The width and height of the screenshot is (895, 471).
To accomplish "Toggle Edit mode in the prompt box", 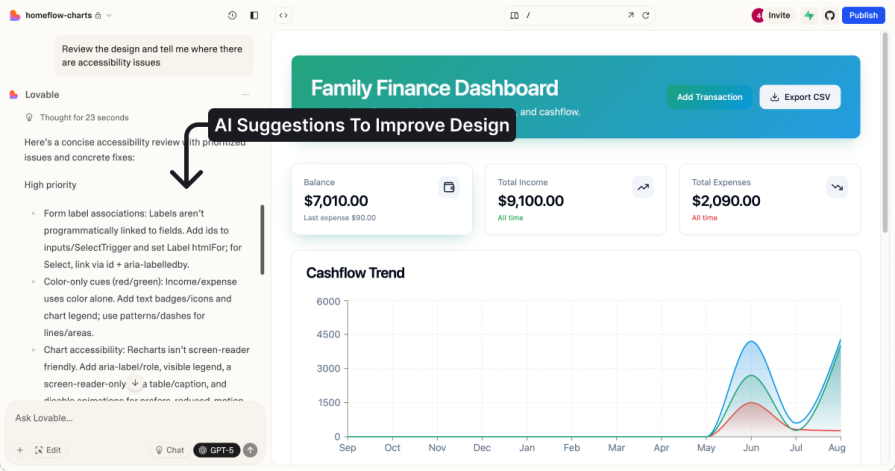I will click(47, 450).
